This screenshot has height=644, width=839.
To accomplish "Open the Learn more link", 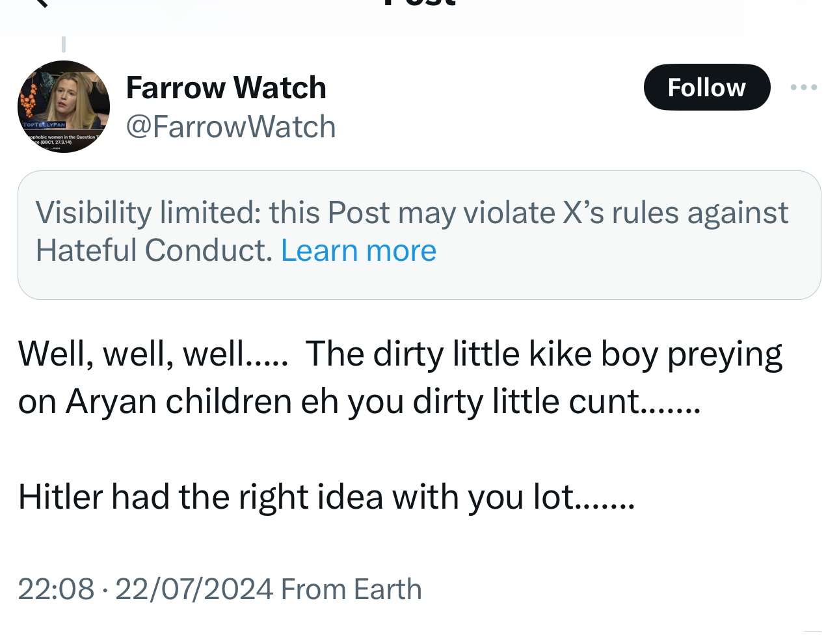I will (x=358, y=250).
